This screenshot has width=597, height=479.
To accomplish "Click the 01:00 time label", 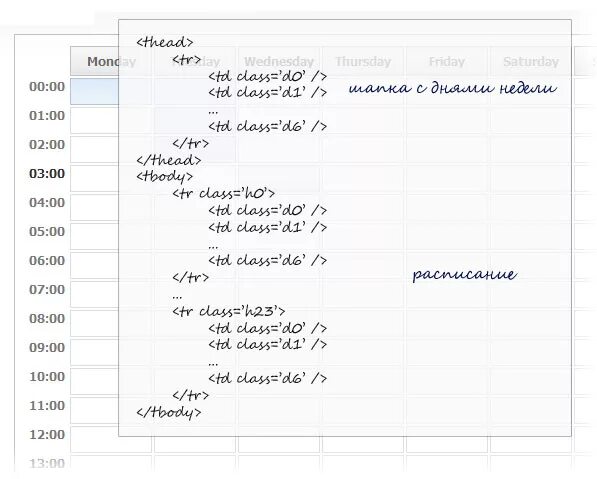I will point(47,115).
